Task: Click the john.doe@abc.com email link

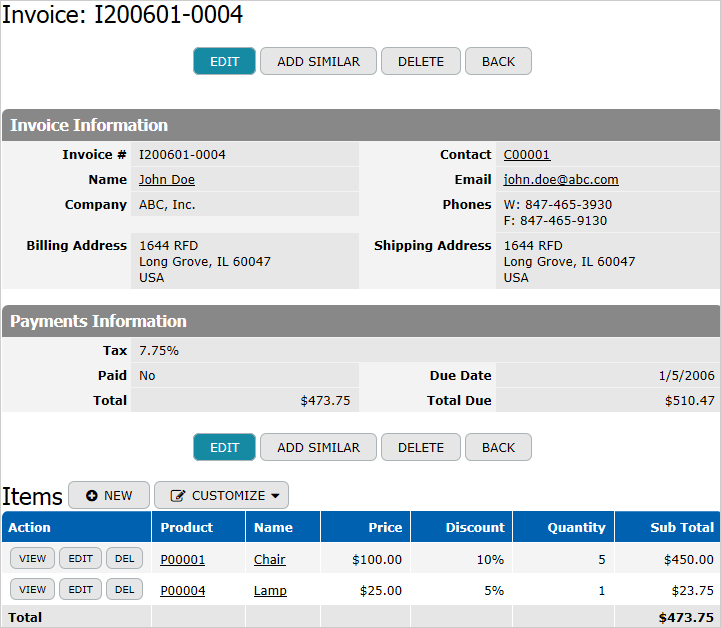Action: coord(561,180)
